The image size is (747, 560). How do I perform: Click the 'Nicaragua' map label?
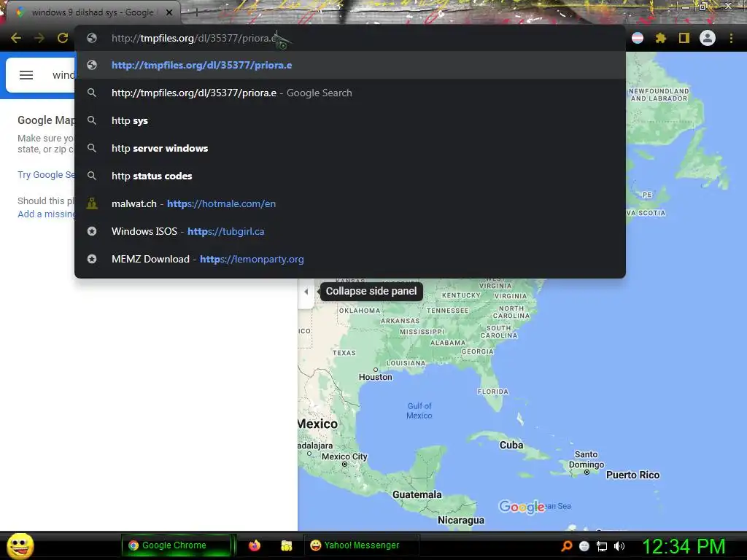461,520
